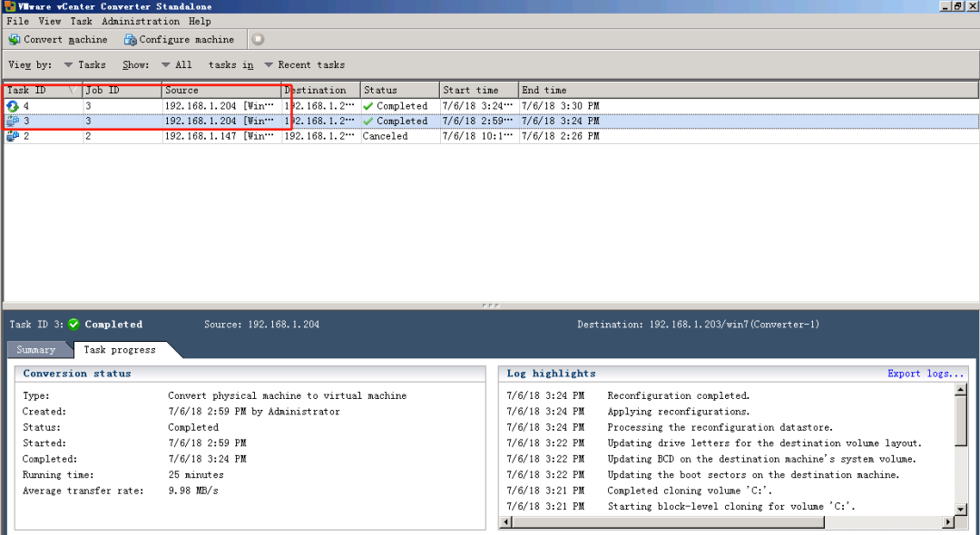Image resolution: width=980 pixels, height=535 pixels.
Task: Open the Show All filter dropdown
Action: pyautogui.click(x=176, y=65)
